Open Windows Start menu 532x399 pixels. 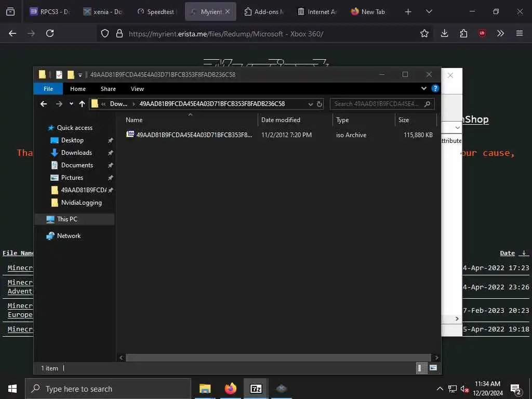12,389
